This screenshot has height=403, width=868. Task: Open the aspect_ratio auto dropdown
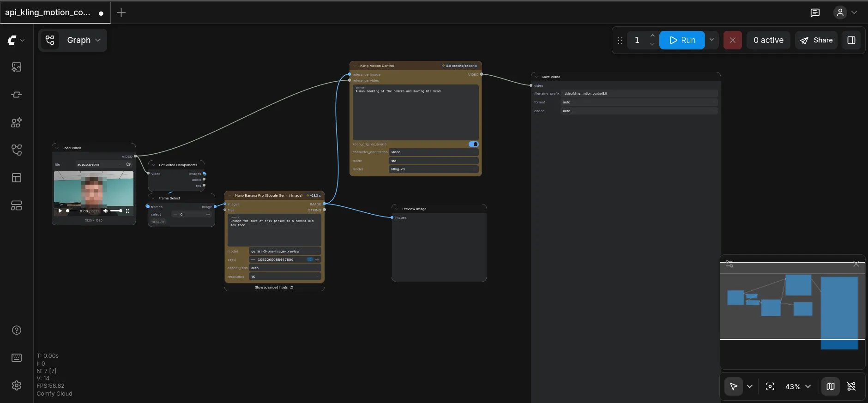pos(285,268)
